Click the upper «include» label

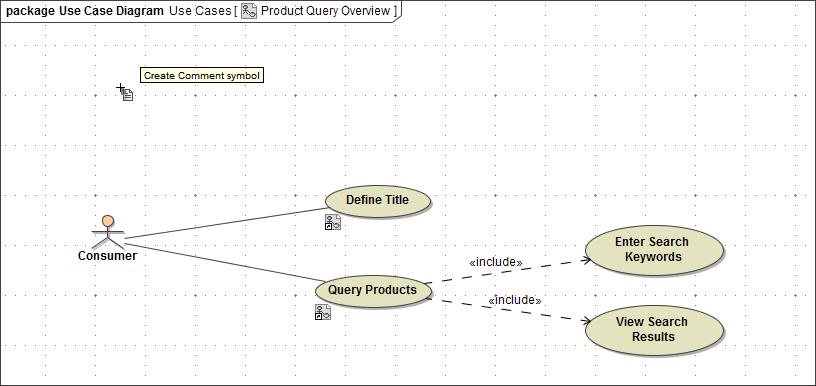pos(495,262)
